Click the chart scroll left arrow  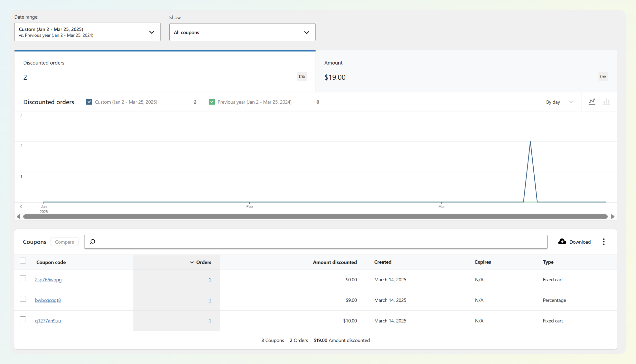point(18,217)
